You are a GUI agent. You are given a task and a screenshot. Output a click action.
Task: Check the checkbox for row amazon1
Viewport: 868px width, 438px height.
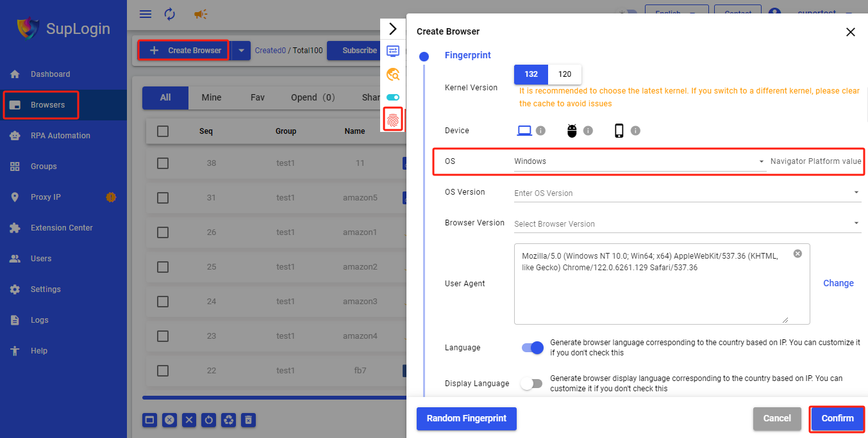click(163, 232)
